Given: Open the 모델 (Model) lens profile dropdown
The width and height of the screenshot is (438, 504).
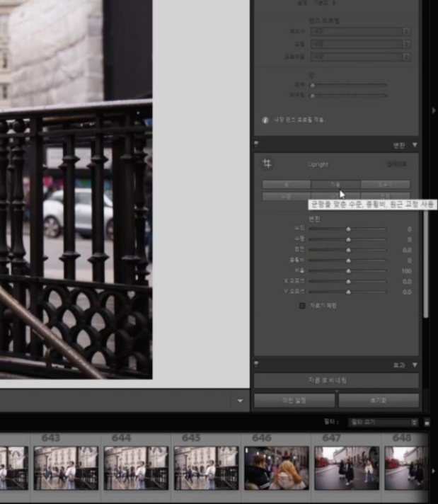Looking at the screenshot, I should [360, 44].
